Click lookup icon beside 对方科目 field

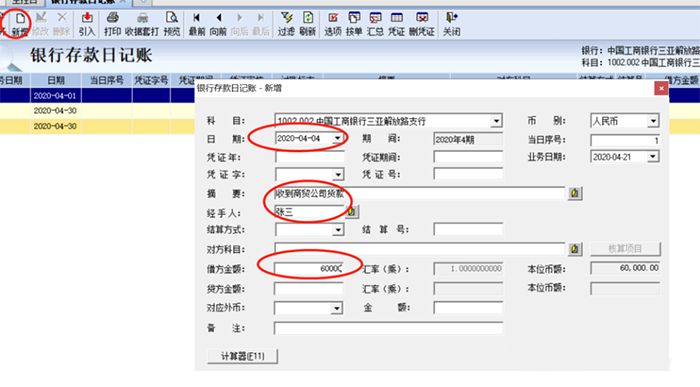pos(575,249)
